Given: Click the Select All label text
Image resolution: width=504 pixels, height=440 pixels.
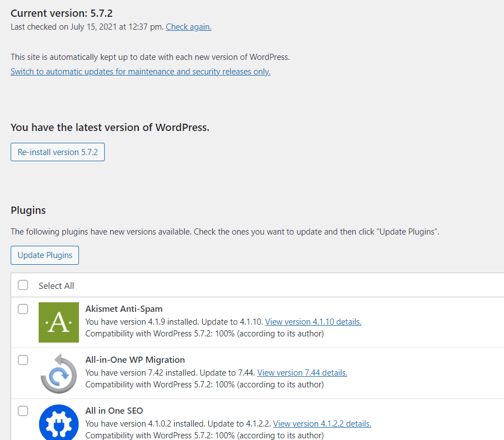Looking at the screenshot, I should coord(56,285).
